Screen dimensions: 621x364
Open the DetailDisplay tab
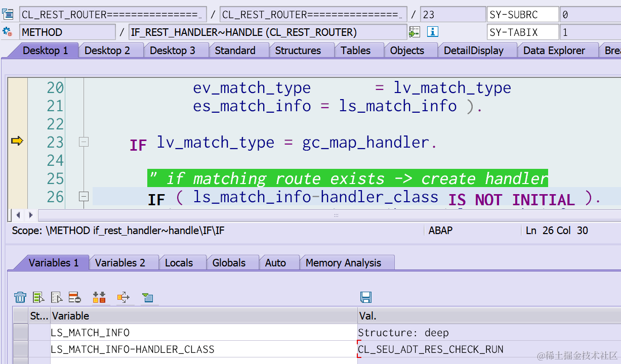pyautogui.click(x=474, y=51)
